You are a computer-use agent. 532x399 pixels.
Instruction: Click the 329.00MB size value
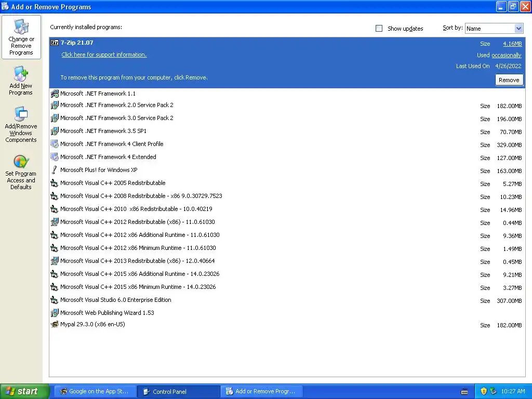[509, 145]
